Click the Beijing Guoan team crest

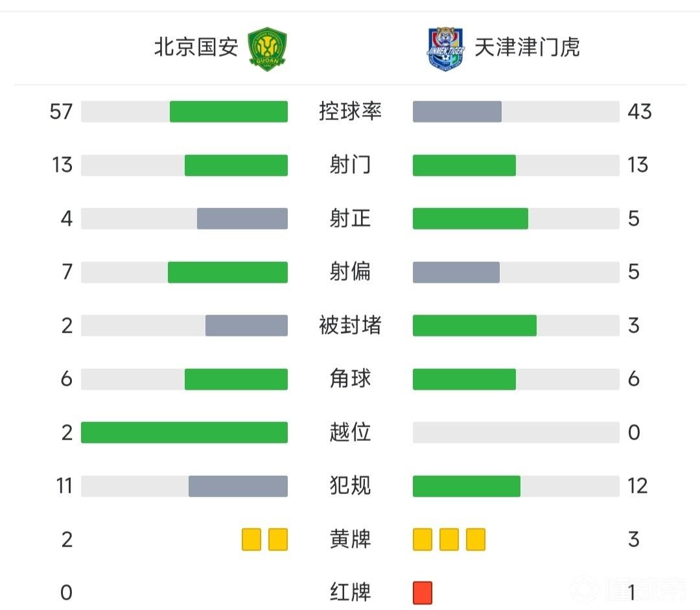[x=268, y=49]
